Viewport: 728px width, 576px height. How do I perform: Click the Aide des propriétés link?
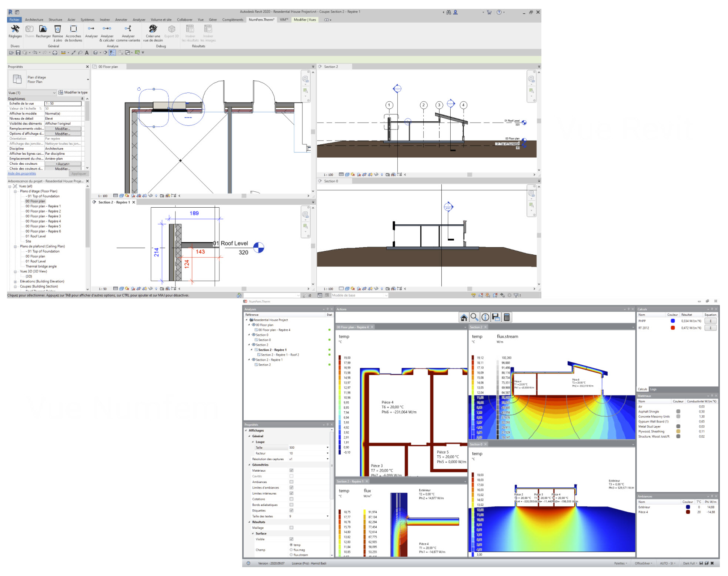pos(22,174)
